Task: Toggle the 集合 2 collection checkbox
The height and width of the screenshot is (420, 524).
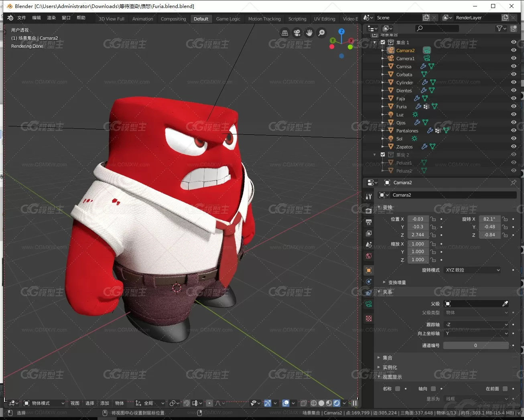Action: click(383, 154)
